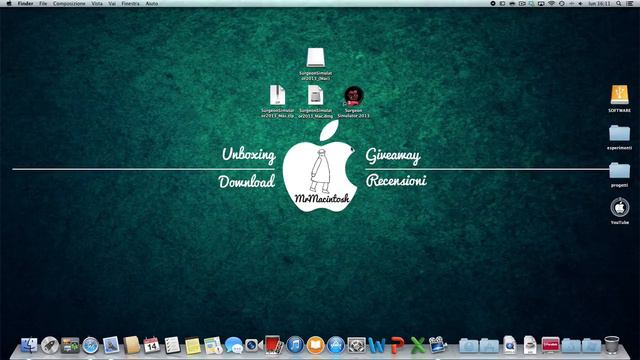Open Photo Booth red curtain icon
The height and width of the screenshot is (360, 640).
point(274,345)
